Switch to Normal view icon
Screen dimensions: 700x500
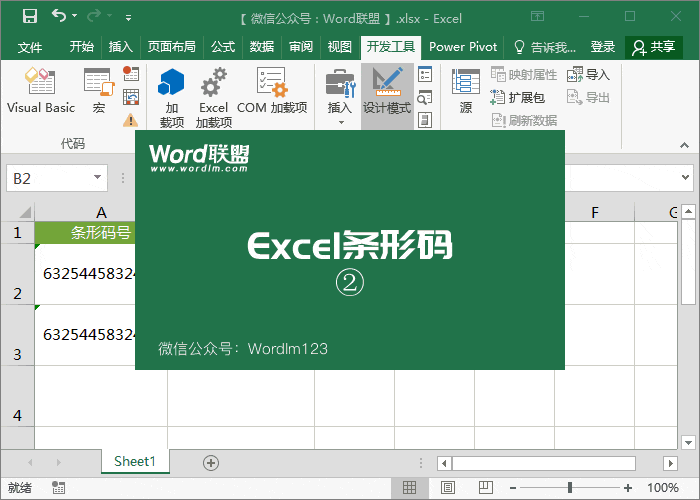[409, 488]
